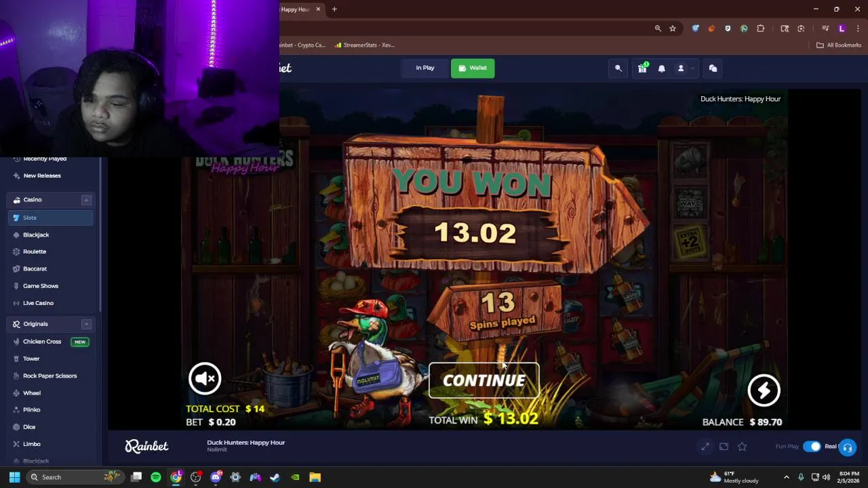Open Rainbet site search magnifier
868x488 pixels.
(x=618, y=68)
